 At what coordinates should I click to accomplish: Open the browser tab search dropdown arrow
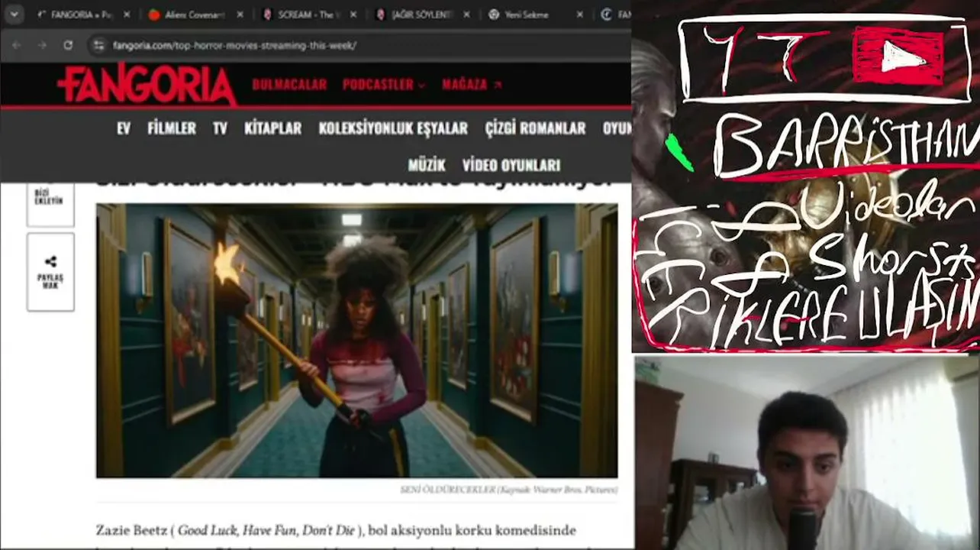coord(14,15)
